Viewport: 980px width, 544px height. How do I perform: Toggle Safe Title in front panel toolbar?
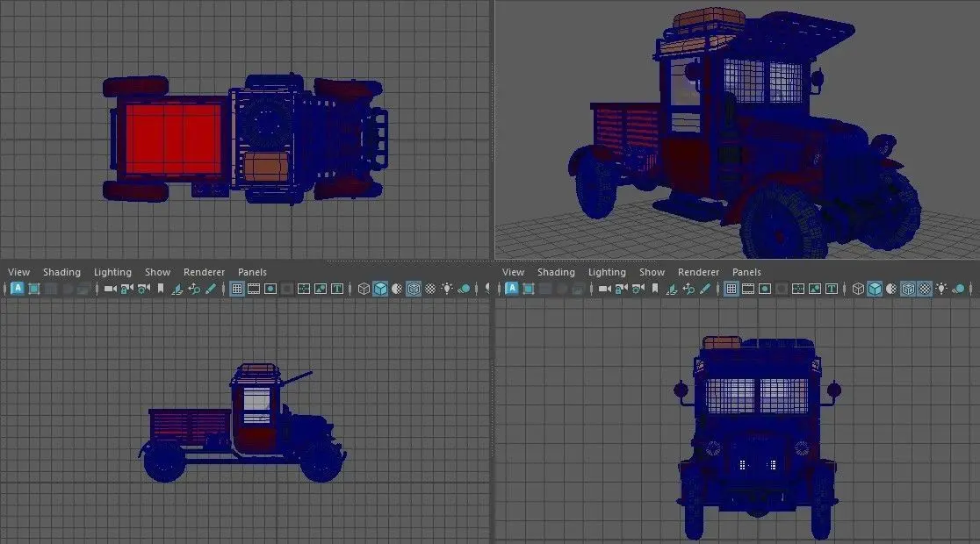click(832, 289)
